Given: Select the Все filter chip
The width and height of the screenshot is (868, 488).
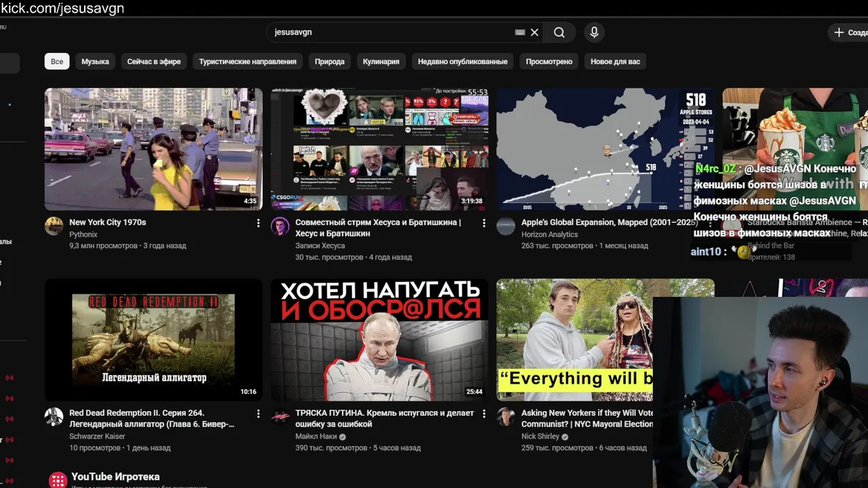Looking at the screenshot, I should 57,61.
